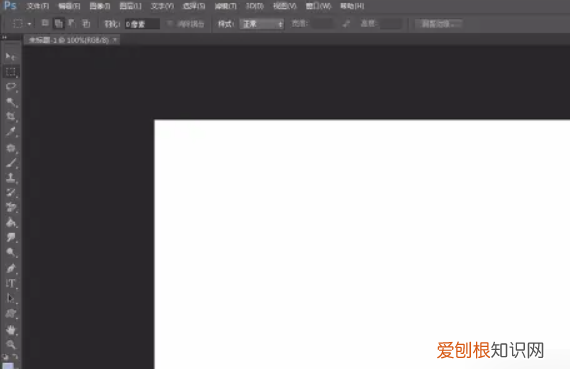Select the Move tool

(x=10, y=56)
